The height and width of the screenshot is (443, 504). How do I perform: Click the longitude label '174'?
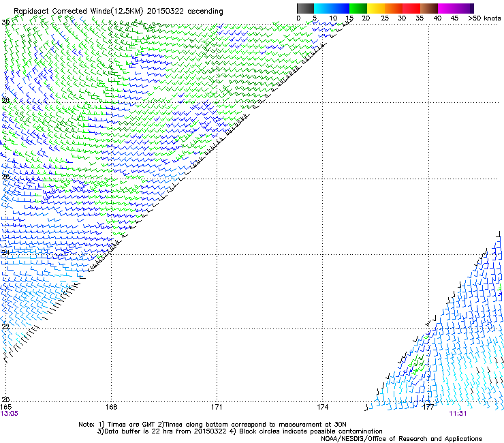(x=322, y=407)
